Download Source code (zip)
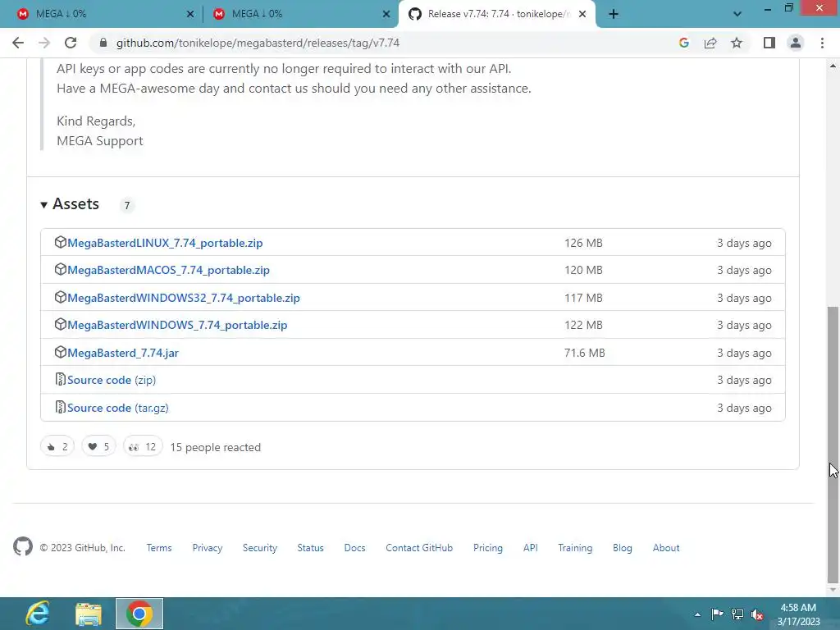Viewport: 840px width, 630px height. click(112, 380)
